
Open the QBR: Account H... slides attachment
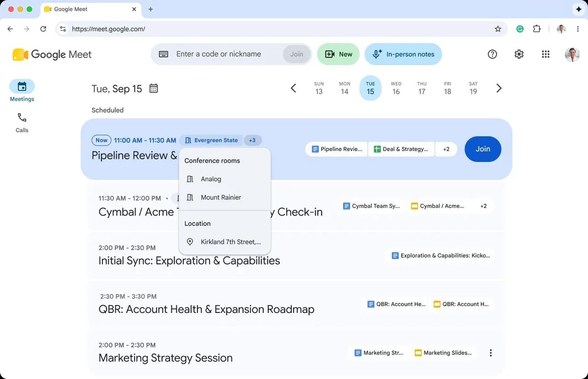coord(461,304)
